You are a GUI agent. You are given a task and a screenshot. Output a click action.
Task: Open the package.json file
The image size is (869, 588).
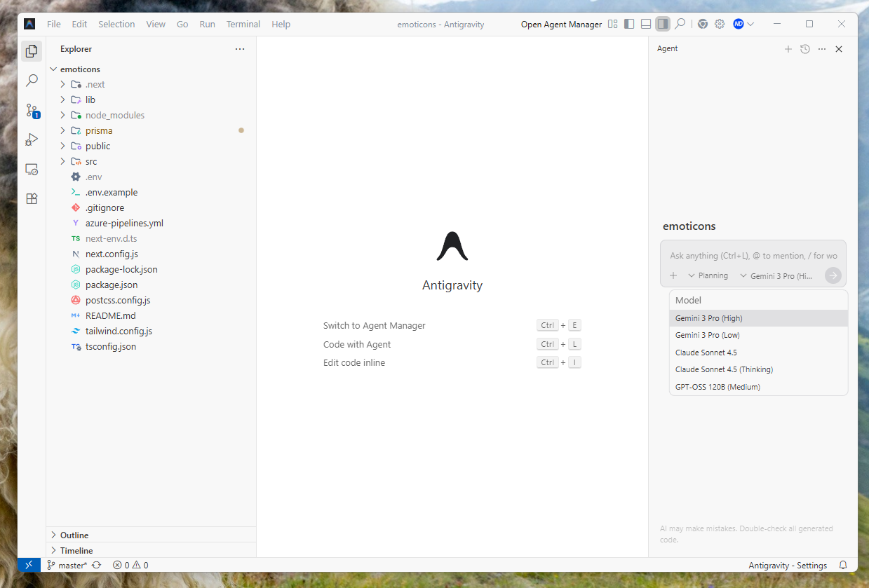112,285
